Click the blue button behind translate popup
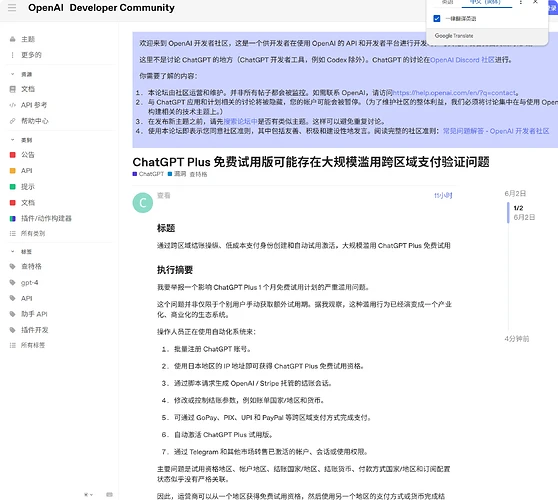 point(553,8)
